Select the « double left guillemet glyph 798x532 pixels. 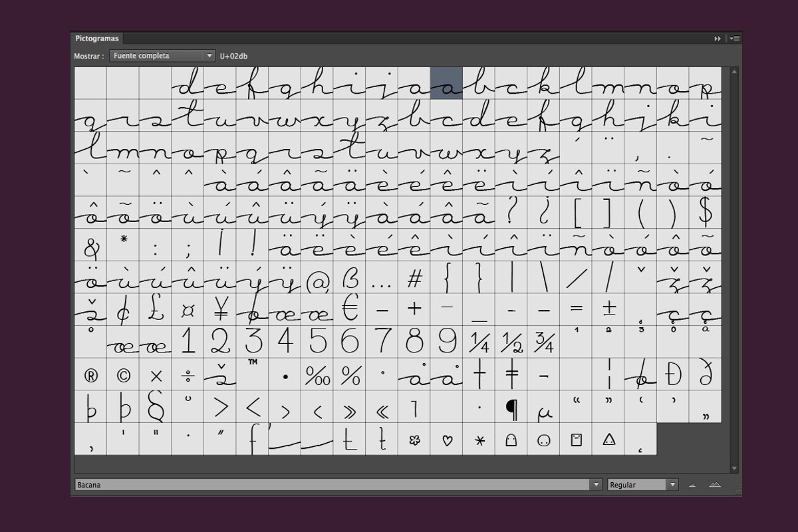tap(382, 407)
